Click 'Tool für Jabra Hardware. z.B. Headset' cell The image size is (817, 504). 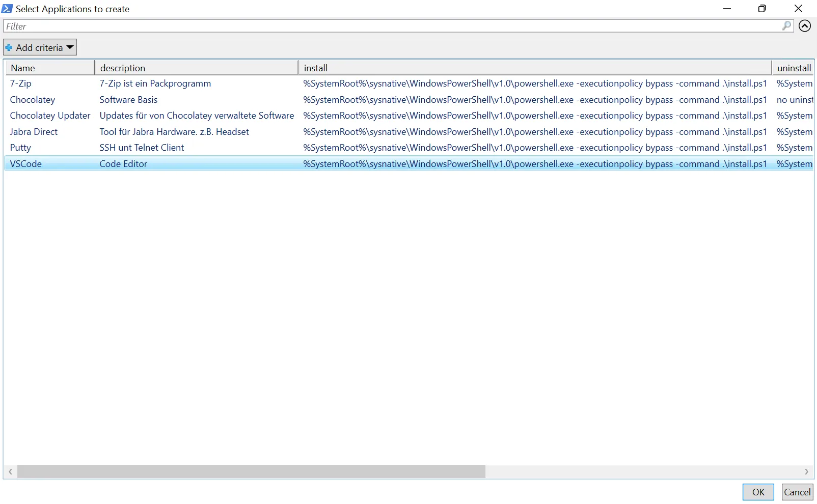point(174,132)
